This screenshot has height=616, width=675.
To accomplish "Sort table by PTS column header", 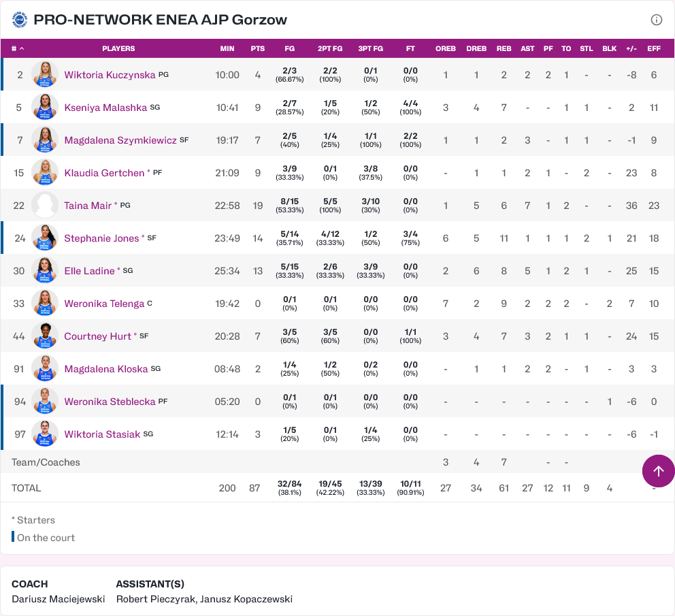I will pyautogui.click(x=257, y=49).
